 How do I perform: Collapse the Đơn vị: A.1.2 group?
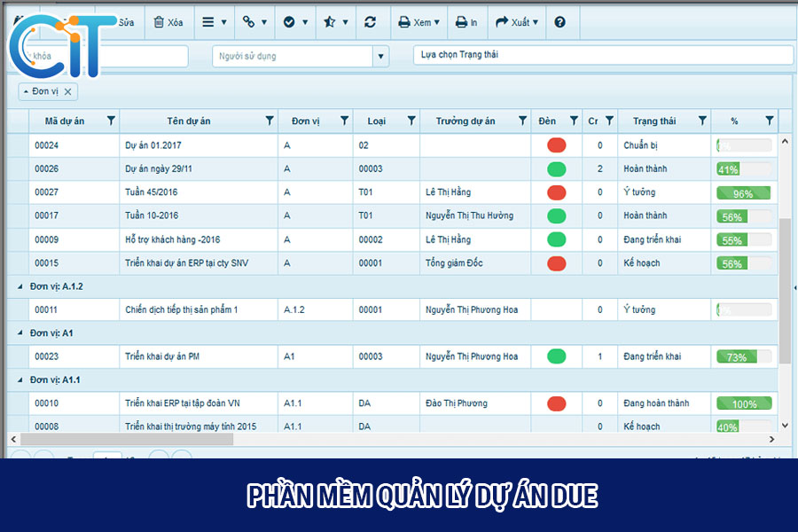pyautogui.click(x=20, y=286)
